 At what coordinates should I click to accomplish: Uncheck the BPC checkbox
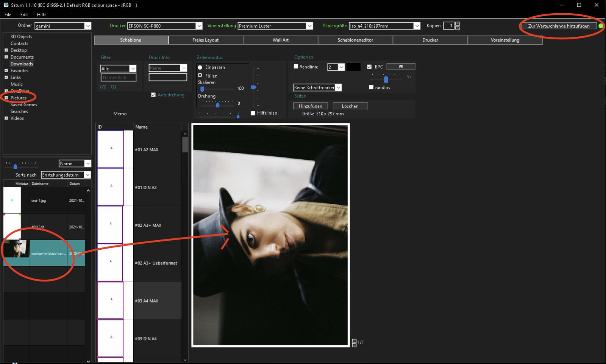coord(369,67)
